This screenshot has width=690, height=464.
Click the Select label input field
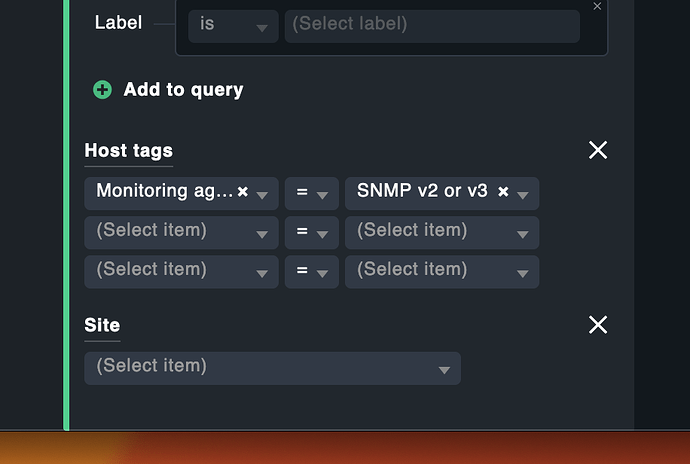click(x=431, y=25)
